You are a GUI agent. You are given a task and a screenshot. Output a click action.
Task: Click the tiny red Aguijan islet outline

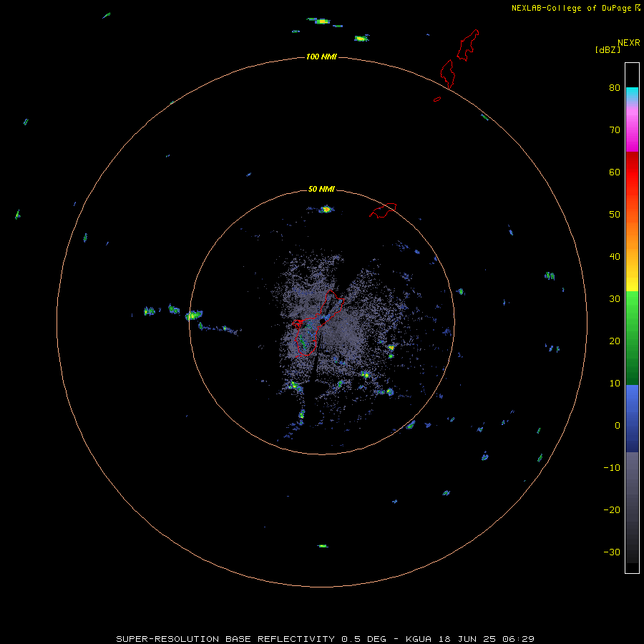tap(437, 99)
